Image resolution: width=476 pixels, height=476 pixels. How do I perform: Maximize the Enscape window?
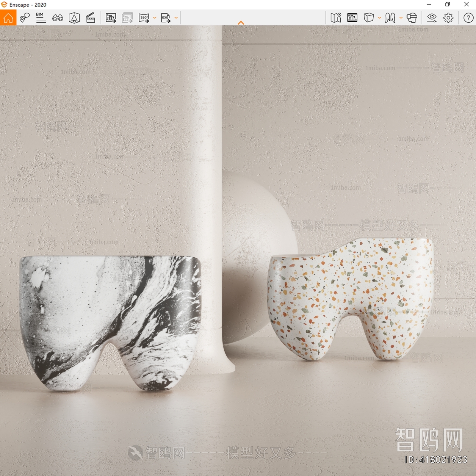447,4
